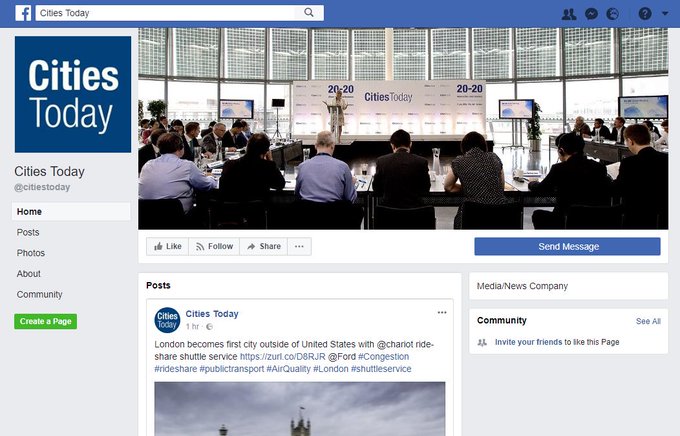Screen dimensions: 680x436
Task: Select the Home tab in sidebar
Action: (71, 212)
